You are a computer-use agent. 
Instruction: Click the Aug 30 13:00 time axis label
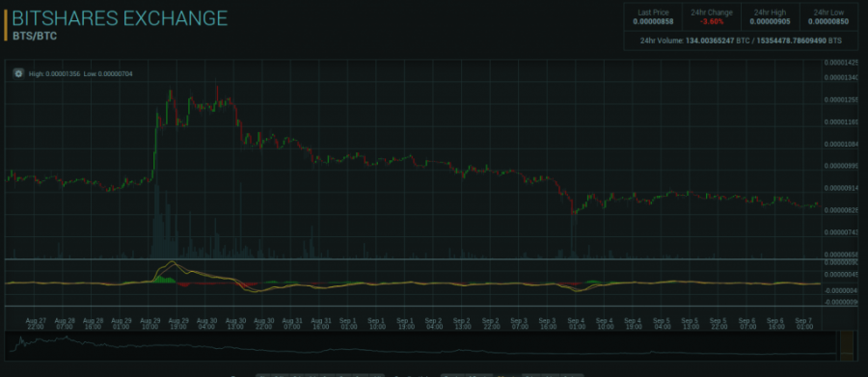coord(235,323)
